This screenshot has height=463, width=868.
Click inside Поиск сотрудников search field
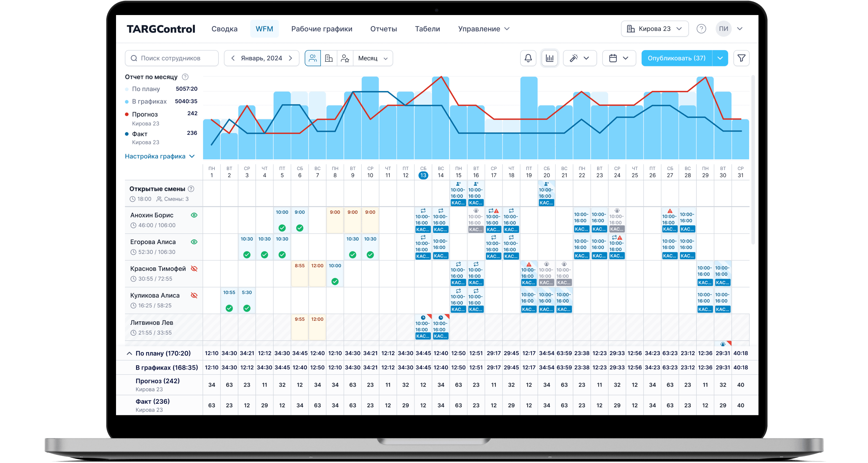point(172,58)
